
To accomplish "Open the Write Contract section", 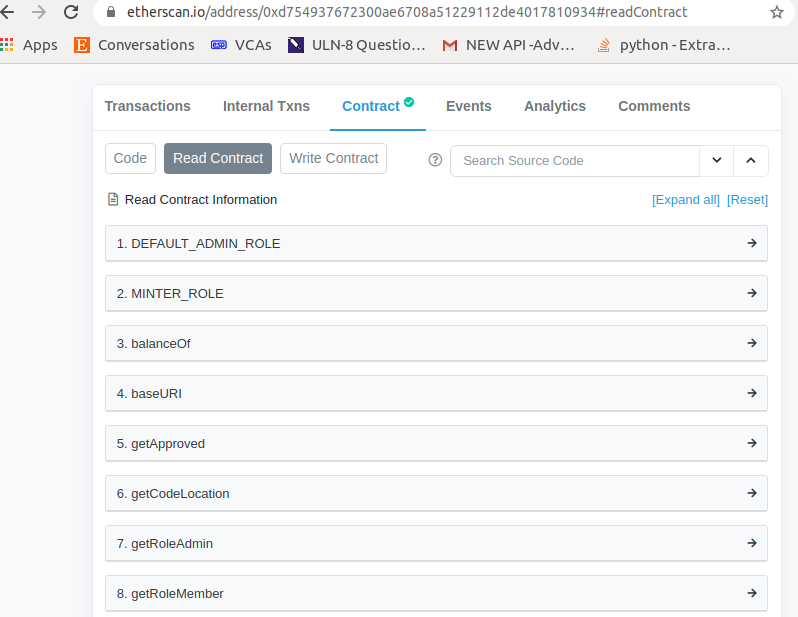I will pos(333,158).
